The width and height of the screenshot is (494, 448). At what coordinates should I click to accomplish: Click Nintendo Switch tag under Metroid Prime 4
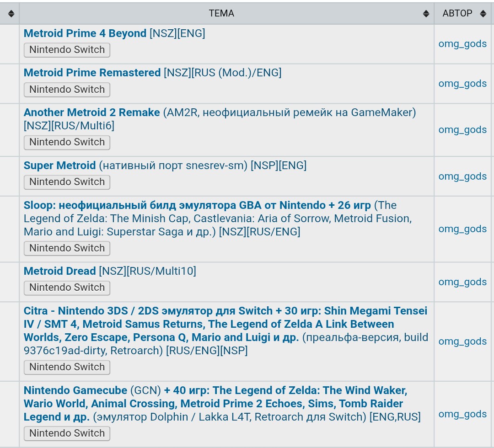click(x=67, y=50)
